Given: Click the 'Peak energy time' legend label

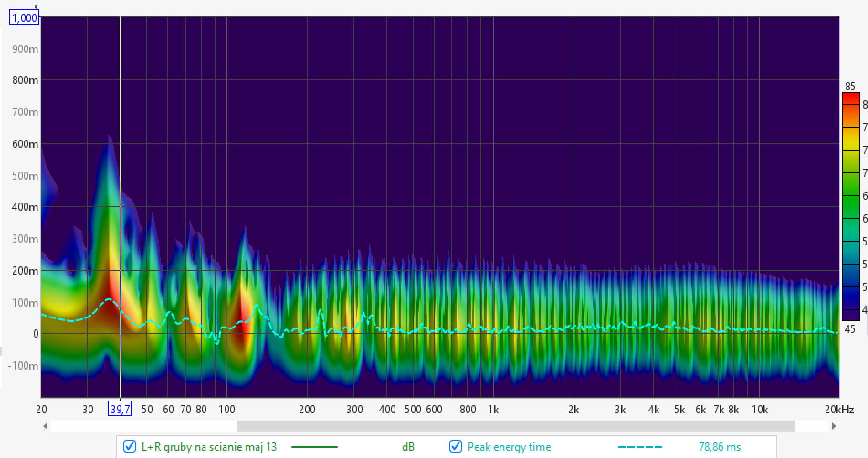Looking at the screenshot, I should click(509, 447).
